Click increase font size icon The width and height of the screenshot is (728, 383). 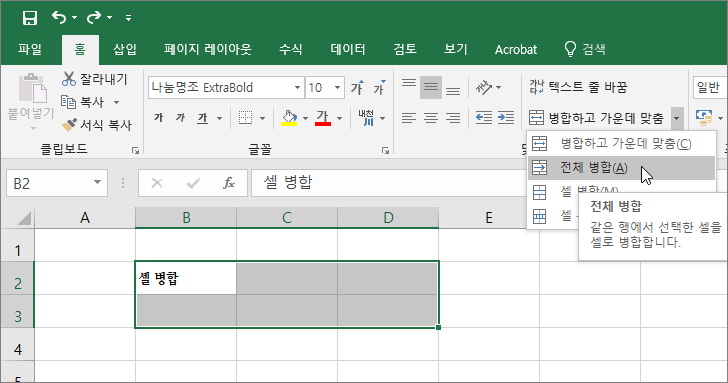click(357, 87)
